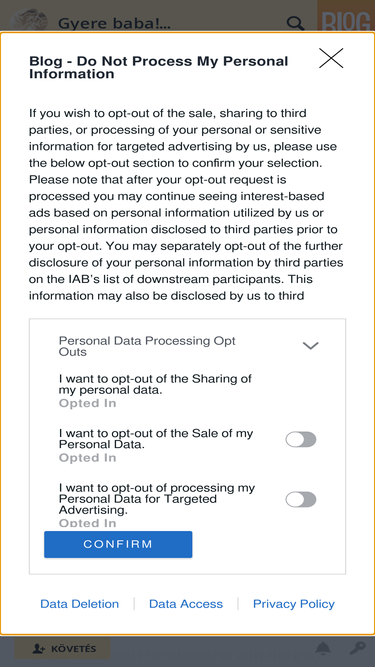Open the Data Deletion link
This screenshot has width=375, height=667.
[x=80, y=604]
